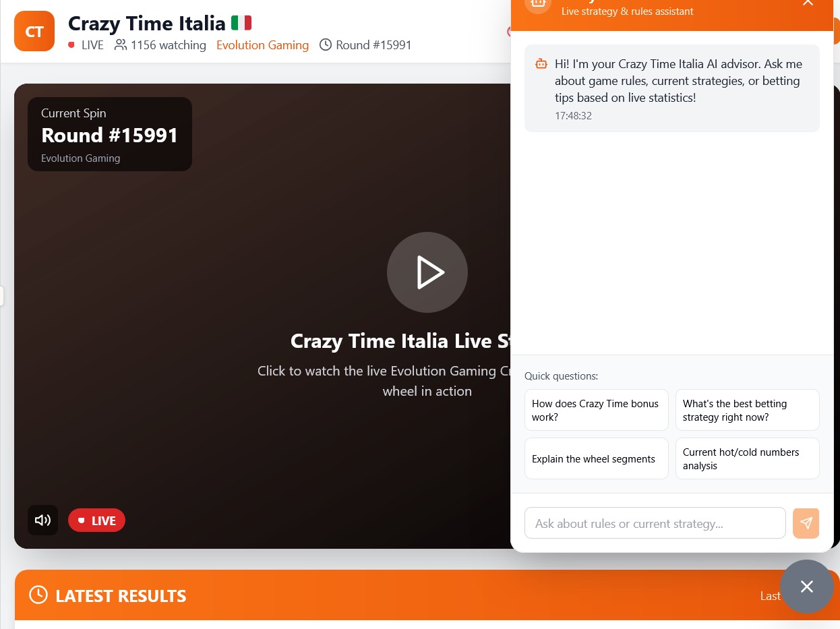Ask 'How does Crazy Time bonus work?'

tap(596, 410)
